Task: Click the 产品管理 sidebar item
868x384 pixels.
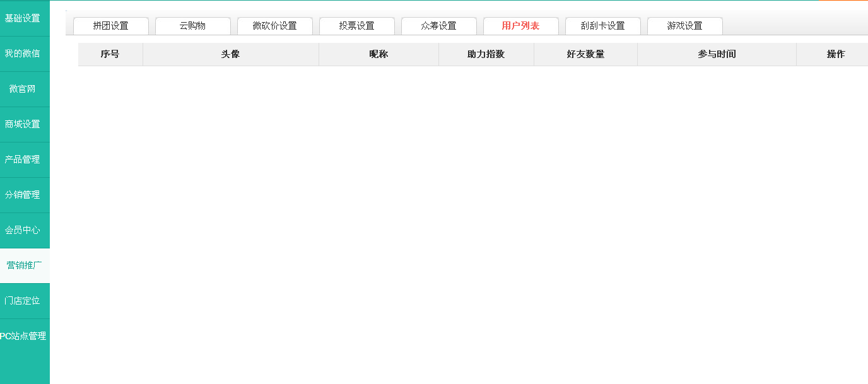Action: pyautogui.click(x=23, y=160)
